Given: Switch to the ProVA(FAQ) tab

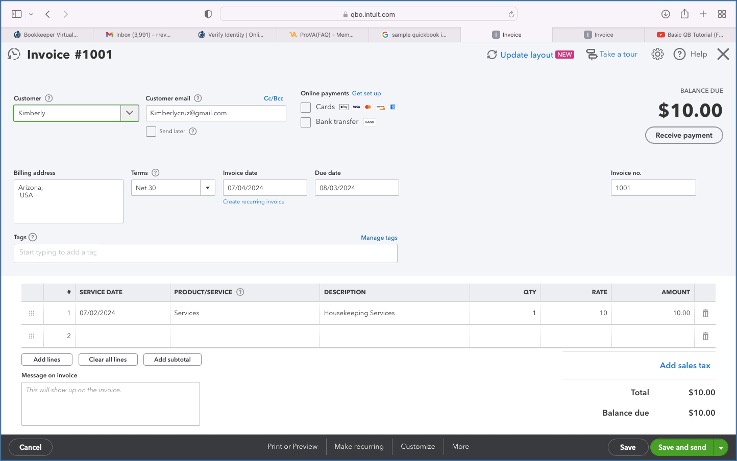Looking at the screenshot, I should tap(323, 35).
